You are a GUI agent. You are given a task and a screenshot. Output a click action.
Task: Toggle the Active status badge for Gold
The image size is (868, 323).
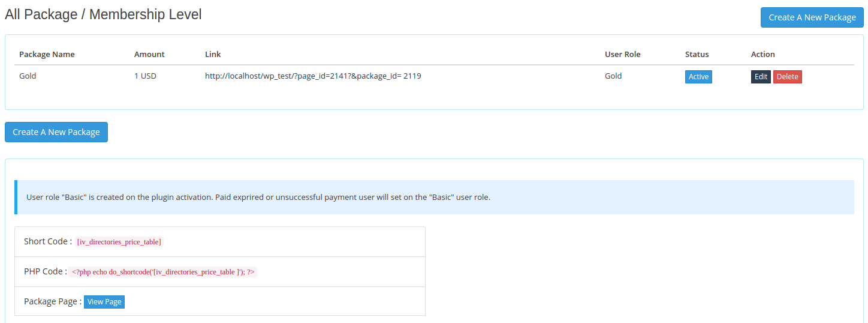(x=698, y=77)
